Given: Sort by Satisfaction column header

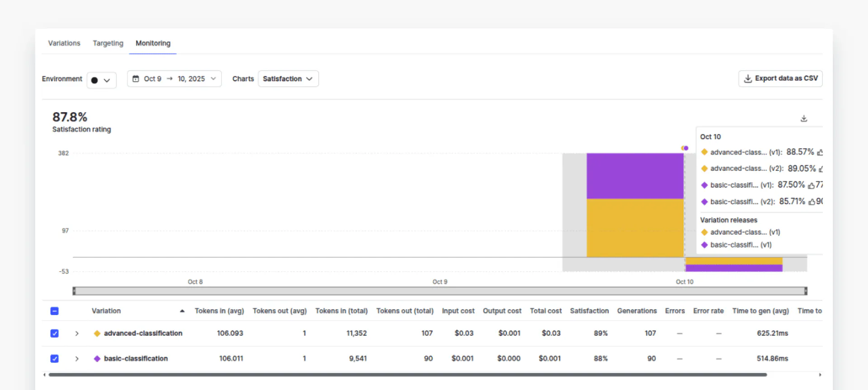Looking at the screenshot, I should click(589, 311).
